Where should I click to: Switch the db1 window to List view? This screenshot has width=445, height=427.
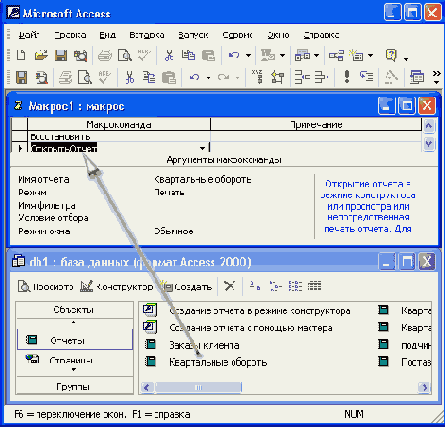click(x=295, y=286)
